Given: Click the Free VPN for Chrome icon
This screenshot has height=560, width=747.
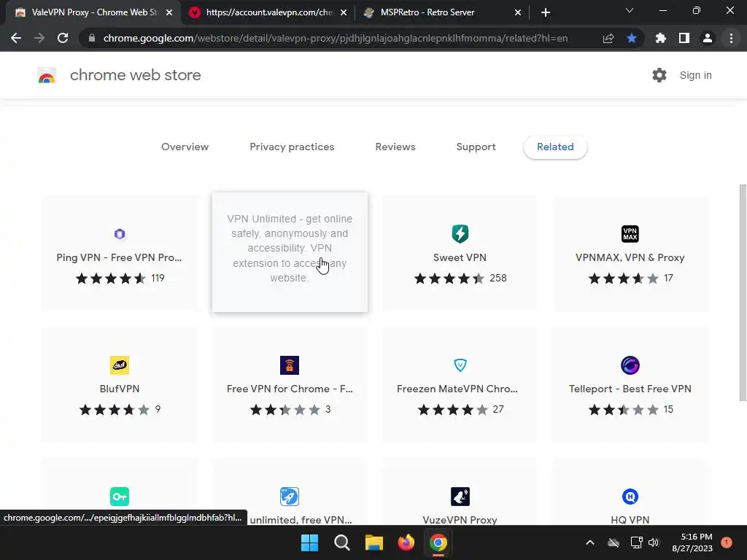Looking at the screenshot, I should pos(290,365).
